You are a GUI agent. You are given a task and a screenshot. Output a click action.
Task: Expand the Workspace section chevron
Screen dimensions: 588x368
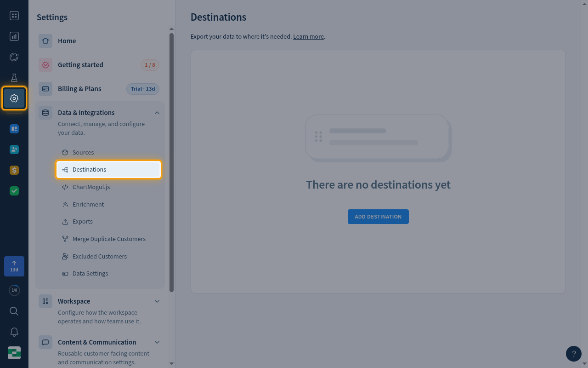coord(157,301)
